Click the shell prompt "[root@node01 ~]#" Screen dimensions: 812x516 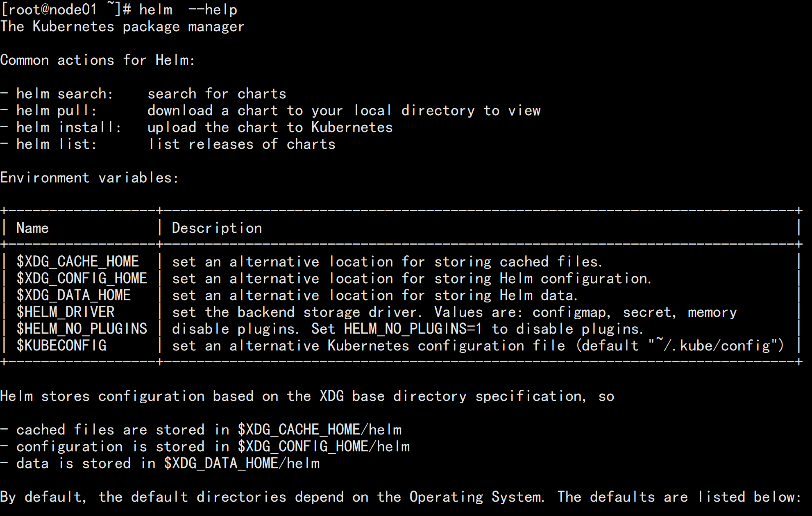coord(66,9)
